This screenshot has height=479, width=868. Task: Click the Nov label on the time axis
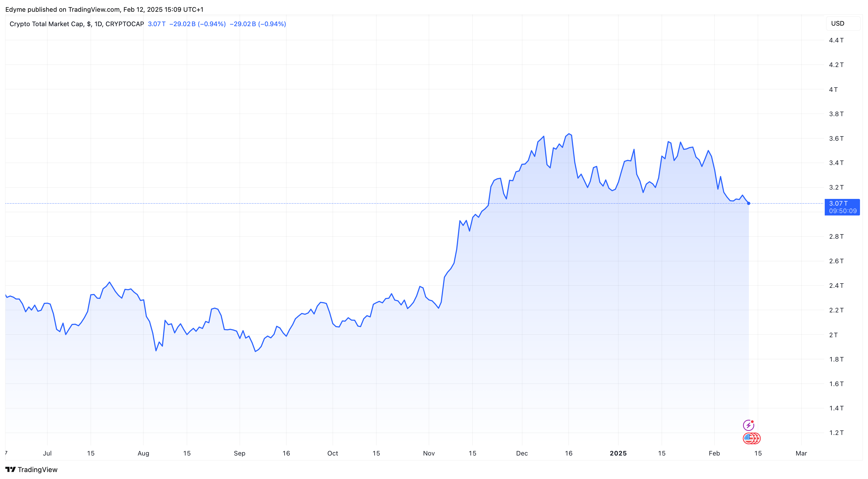click(x=429, y=453)
